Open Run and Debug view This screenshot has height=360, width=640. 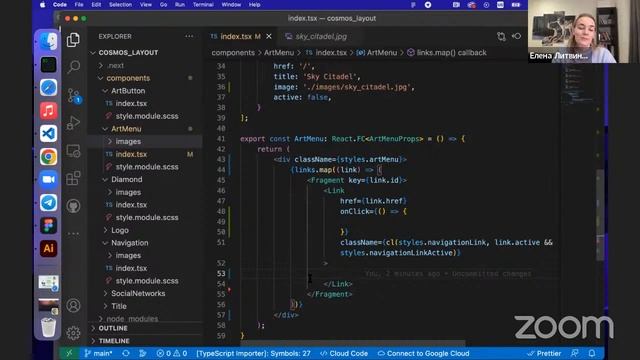(73, 123)
